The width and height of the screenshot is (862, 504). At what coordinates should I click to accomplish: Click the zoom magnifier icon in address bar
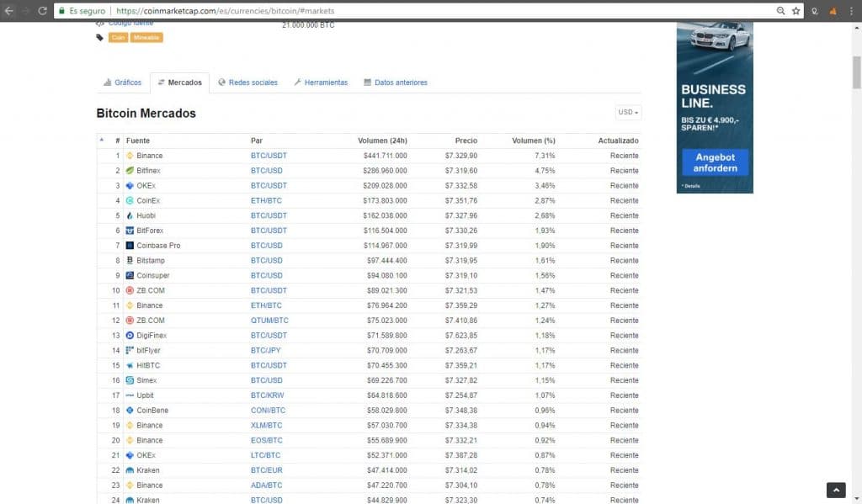(780, 10)
